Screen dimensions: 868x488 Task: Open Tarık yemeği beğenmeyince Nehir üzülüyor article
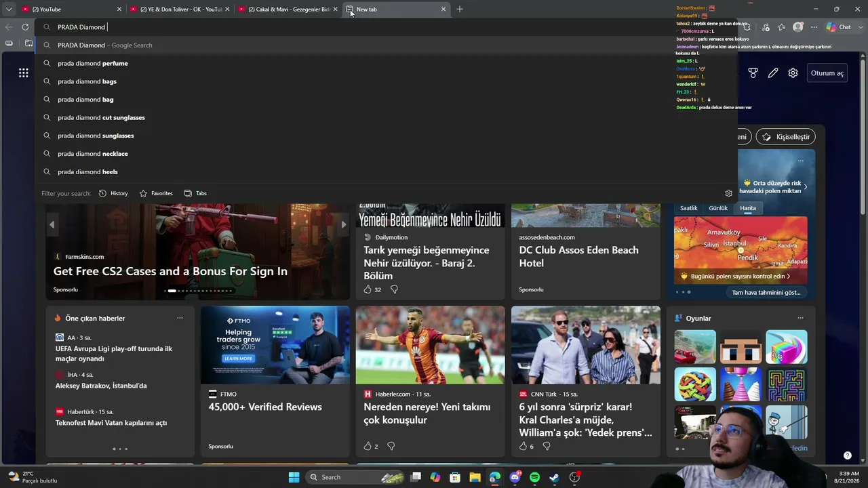pyautogui.click(x=427, y=263)
